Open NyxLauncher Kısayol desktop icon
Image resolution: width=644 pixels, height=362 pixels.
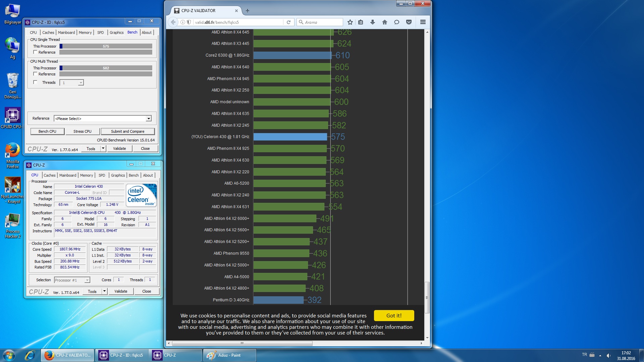[12, 190]
